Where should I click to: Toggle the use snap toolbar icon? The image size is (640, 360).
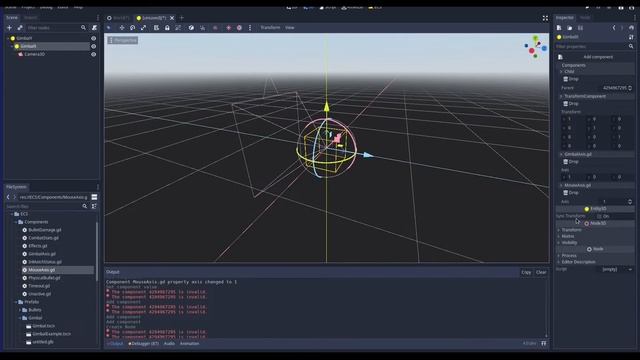tap(202, 28)
